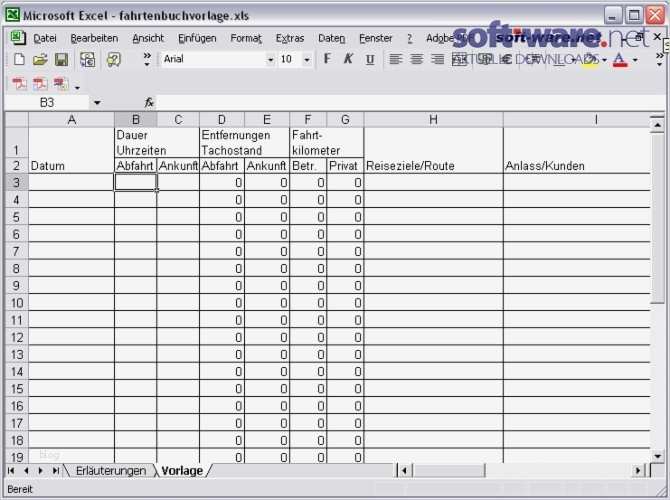The image size is (670, 500).
Task: Click vertical scrollbar down arrow
Action: coord(657,456)
